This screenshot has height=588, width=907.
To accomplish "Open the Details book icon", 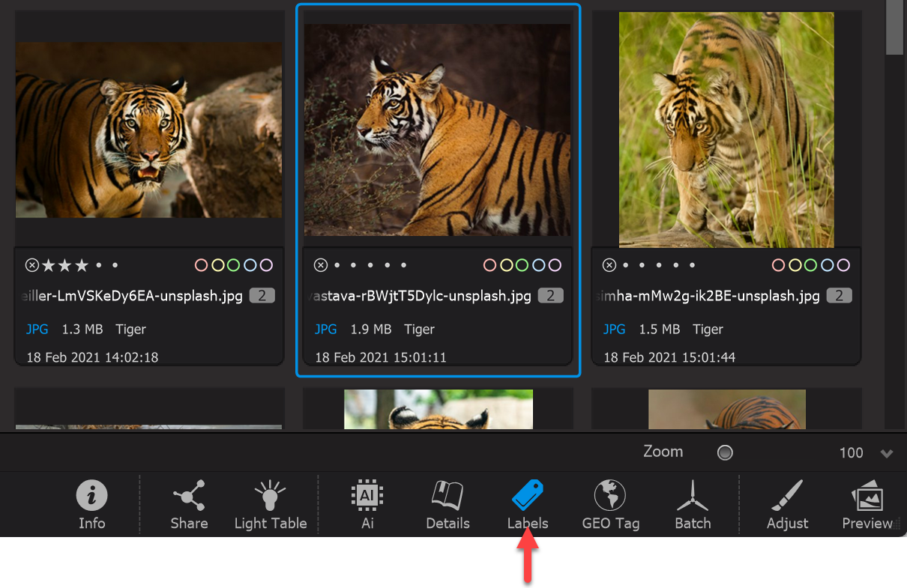I will (x=448, y=496).
